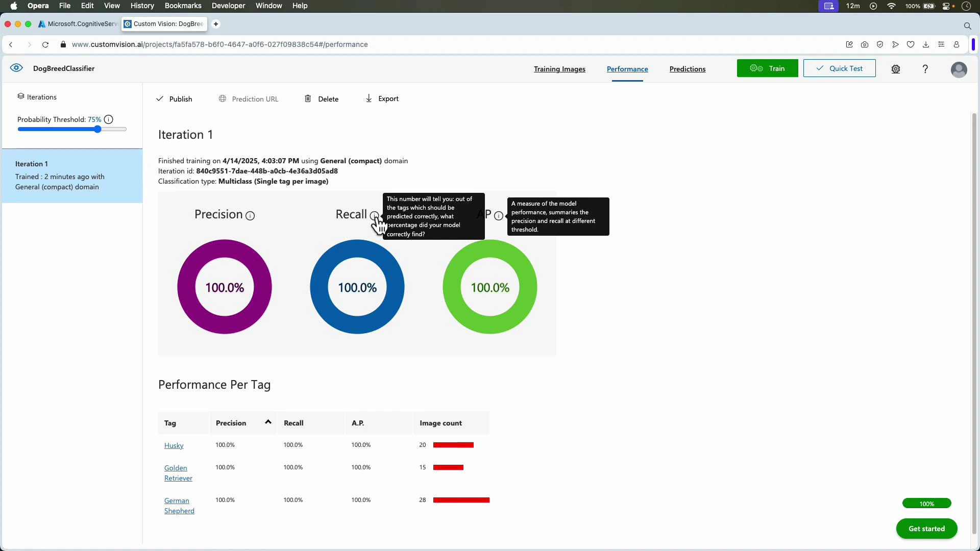The image size is (980, 551).
Task: Click the Probability Threshold slider handle
Action: point(97,129)
